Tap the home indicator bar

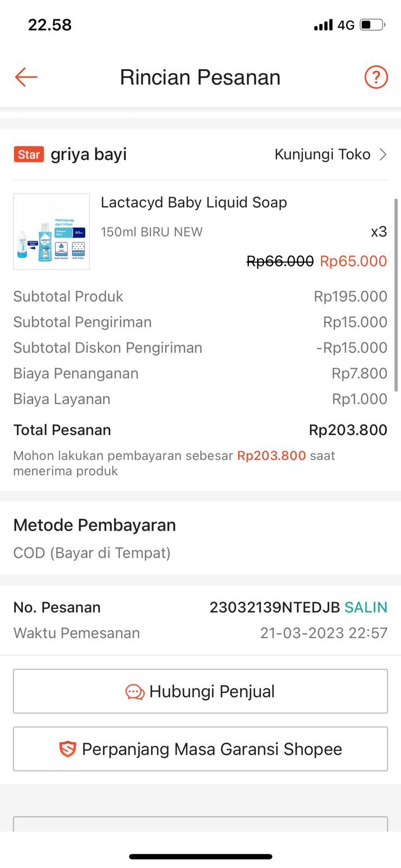[x=200, y=857]
